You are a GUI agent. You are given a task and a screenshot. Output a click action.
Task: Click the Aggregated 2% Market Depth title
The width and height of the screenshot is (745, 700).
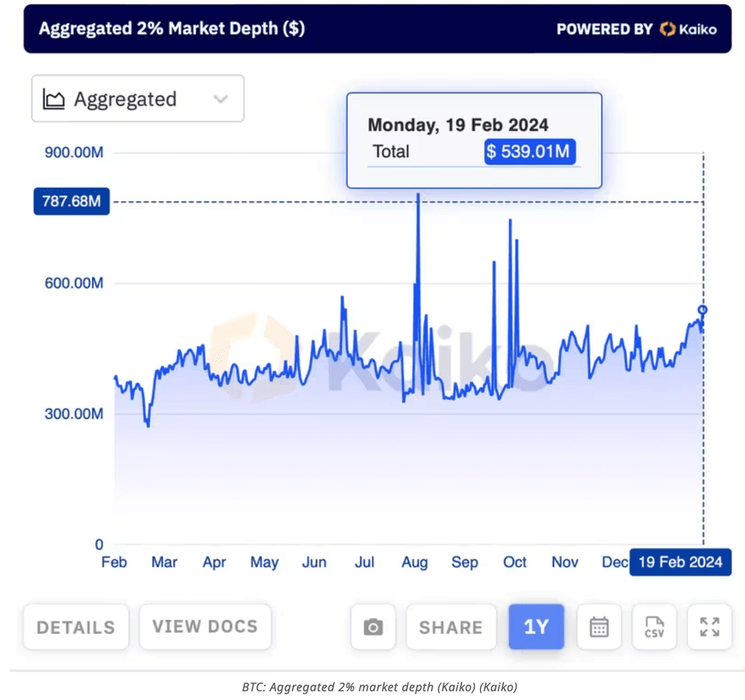[x=172, y=28]
